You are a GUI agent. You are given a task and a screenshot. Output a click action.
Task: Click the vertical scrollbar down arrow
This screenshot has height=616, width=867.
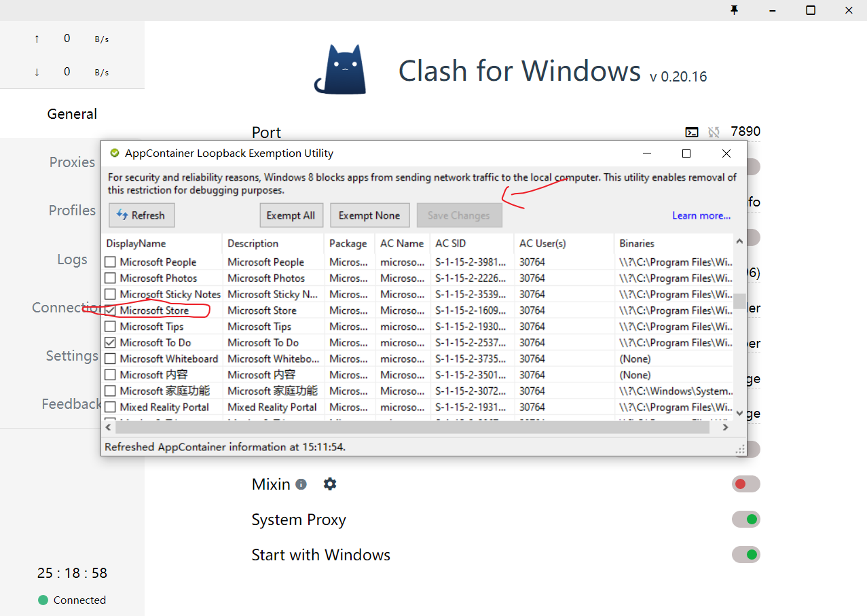(x=740, y=412)
